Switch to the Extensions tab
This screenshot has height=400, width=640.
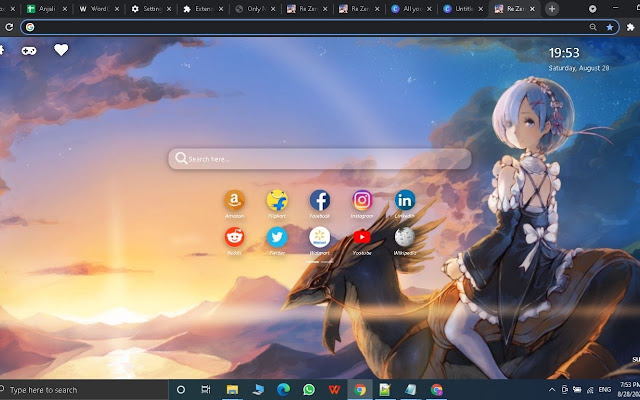202,9
